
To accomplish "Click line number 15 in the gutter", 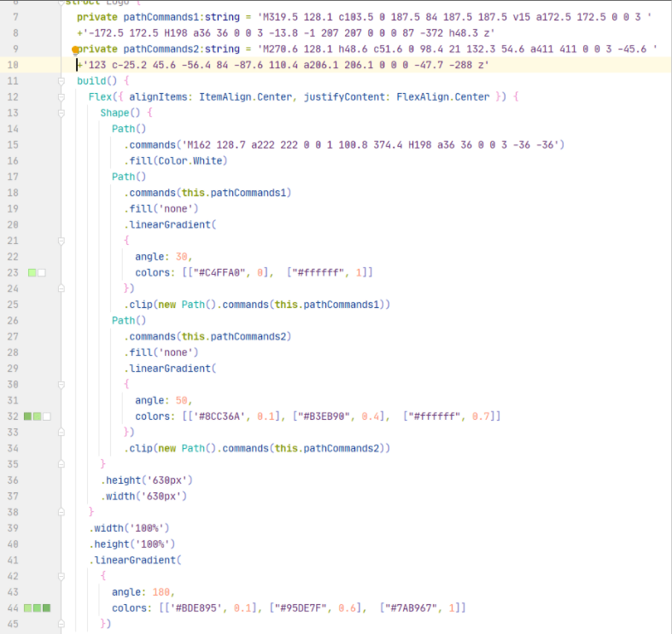I will point(12,145).
